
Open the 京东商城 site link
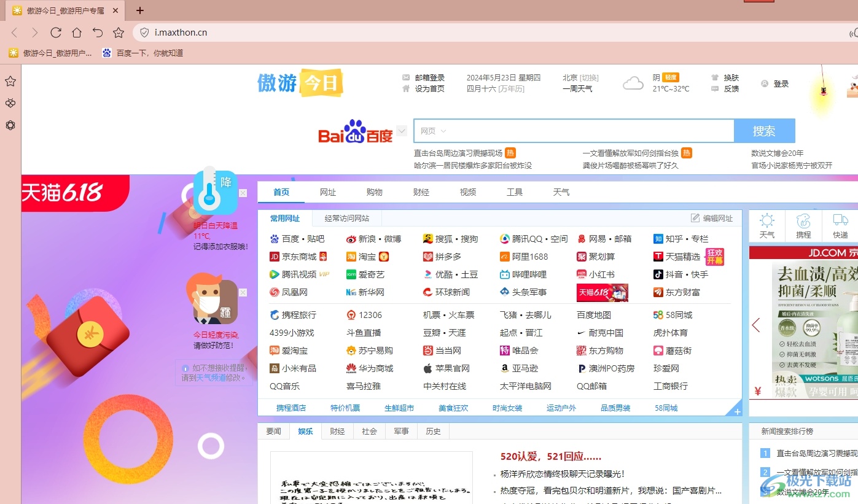(298, 257)
